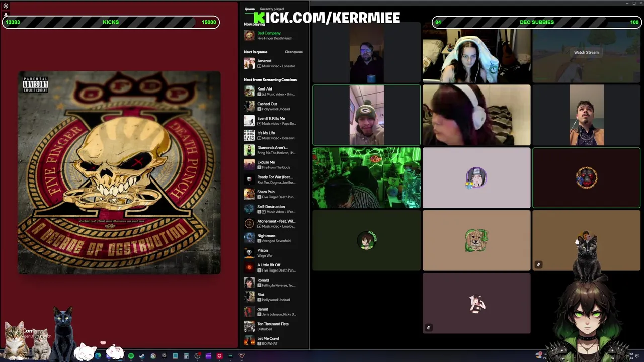Open Epic Games launcher from taskbar
The image size is (644, 362).
[164, 356]
